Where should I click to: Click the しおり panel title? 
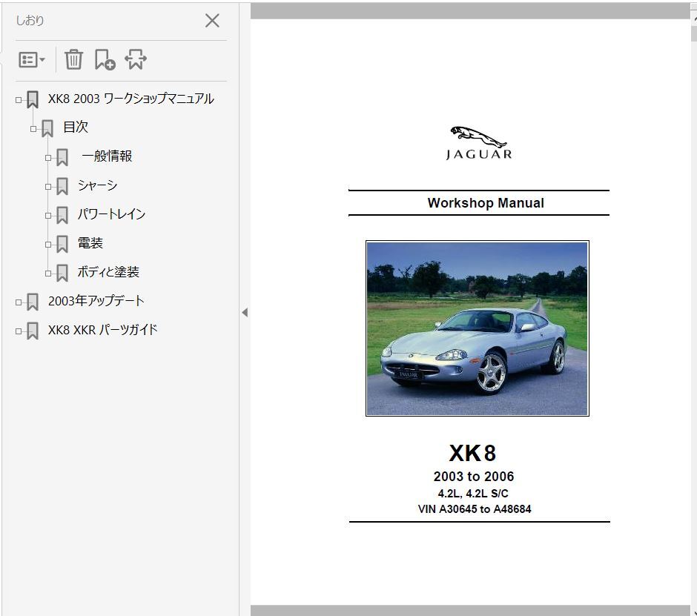[x=30, y=21]
